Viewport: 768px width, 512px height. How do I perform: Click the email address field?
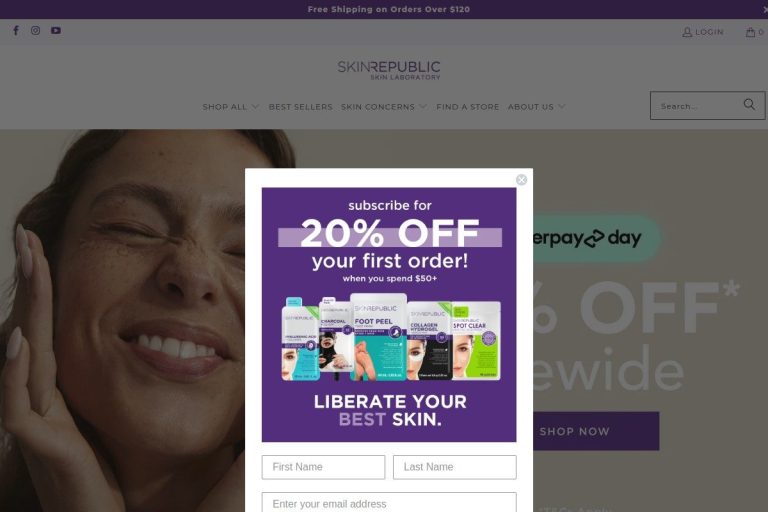coord(389,503)
